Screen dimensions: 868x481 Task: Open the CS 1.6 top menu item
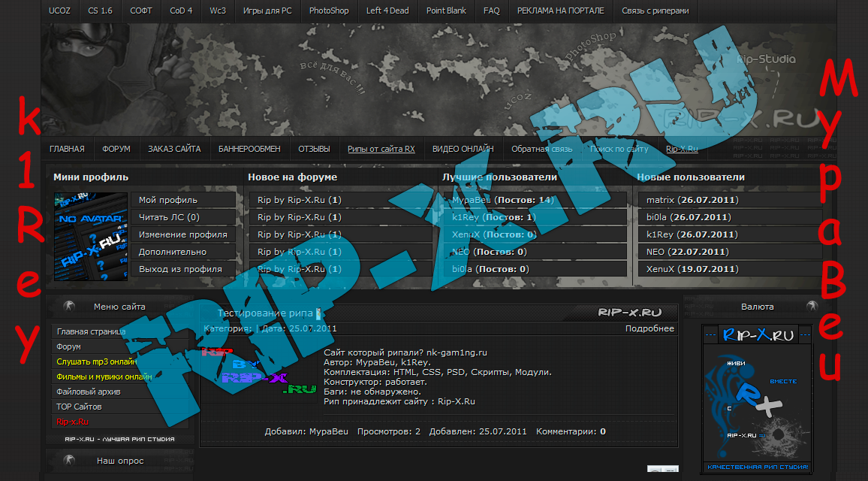click(100, 11)
